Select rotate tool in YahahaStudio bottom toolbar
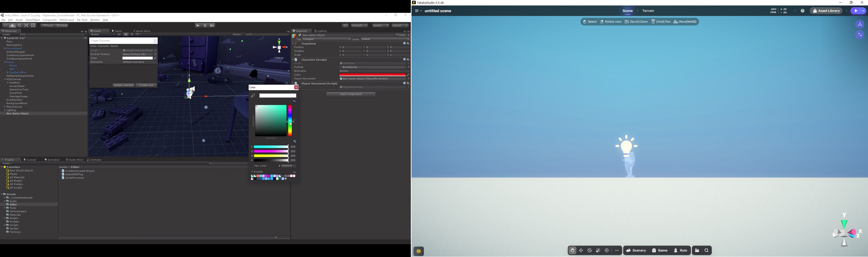This screenshot has width=868, height=257. (590, 251)
